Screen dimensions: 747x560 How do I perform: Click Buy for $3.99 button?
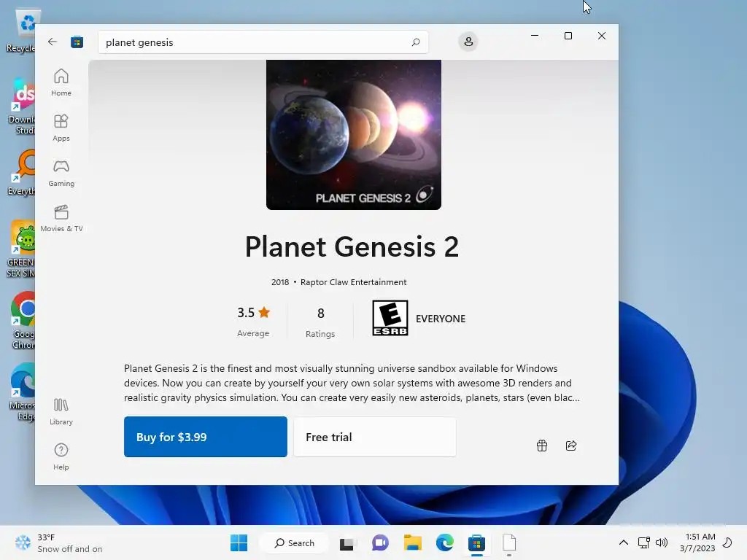(205, 437)
